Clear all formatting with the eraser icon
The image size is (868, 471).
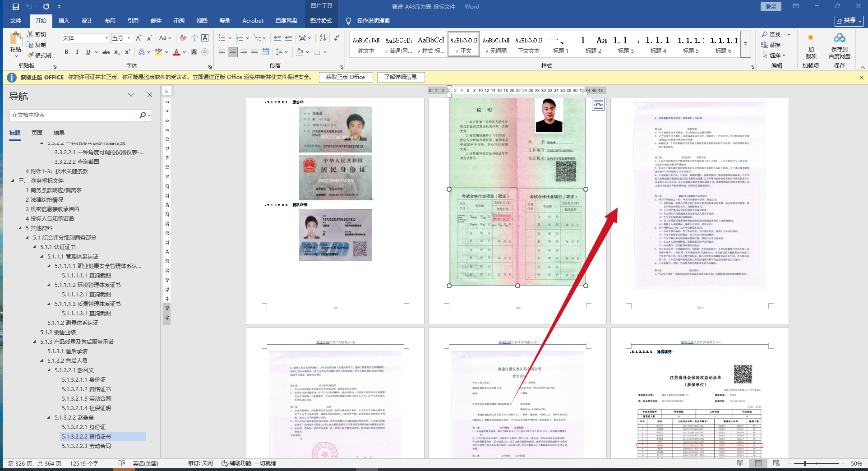click(x=183, y=38)
